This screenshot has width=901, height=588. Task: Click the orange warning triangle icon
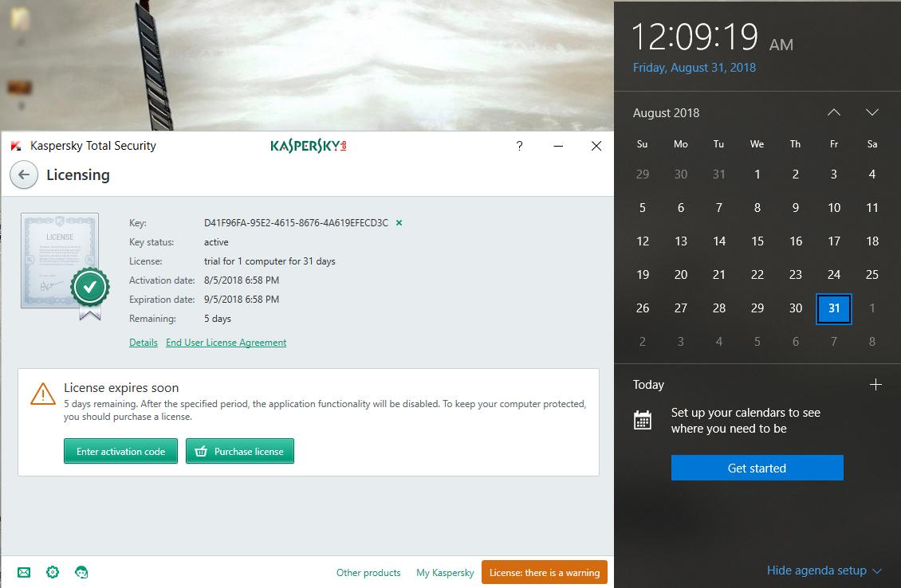point(42,394)
